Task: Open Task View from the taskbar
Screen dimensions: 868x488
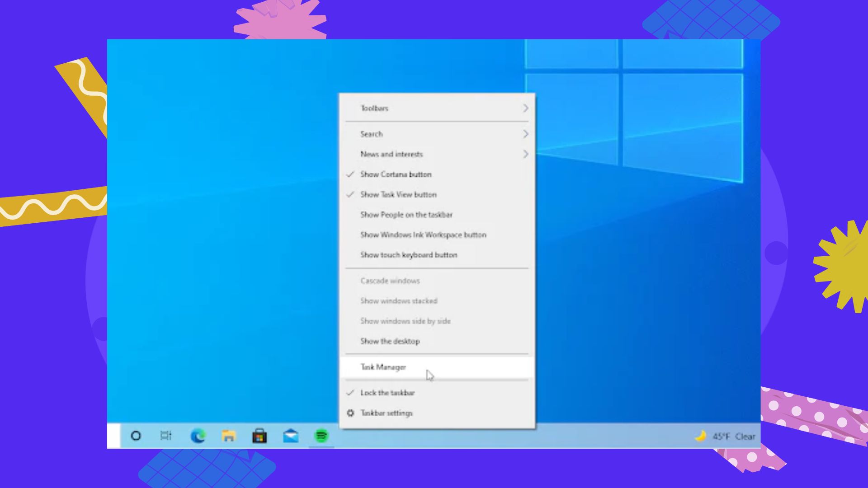Action: [166, 436]
